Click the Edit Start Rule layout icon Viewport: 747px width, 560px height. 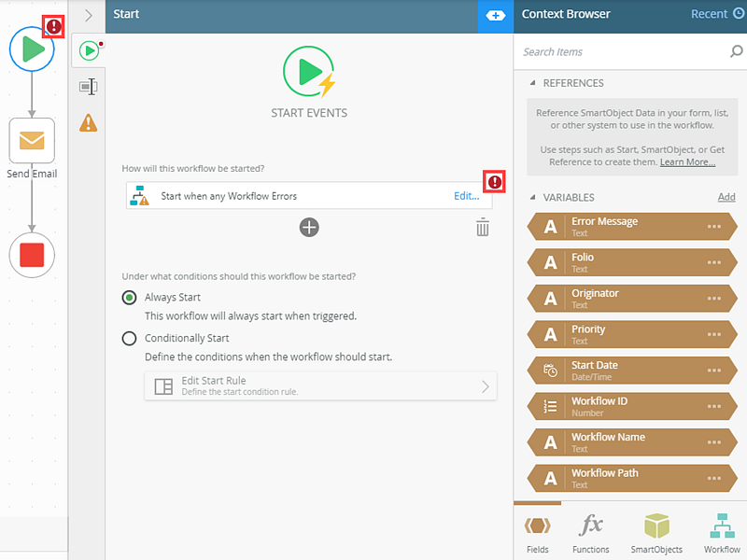click(163, 386)
